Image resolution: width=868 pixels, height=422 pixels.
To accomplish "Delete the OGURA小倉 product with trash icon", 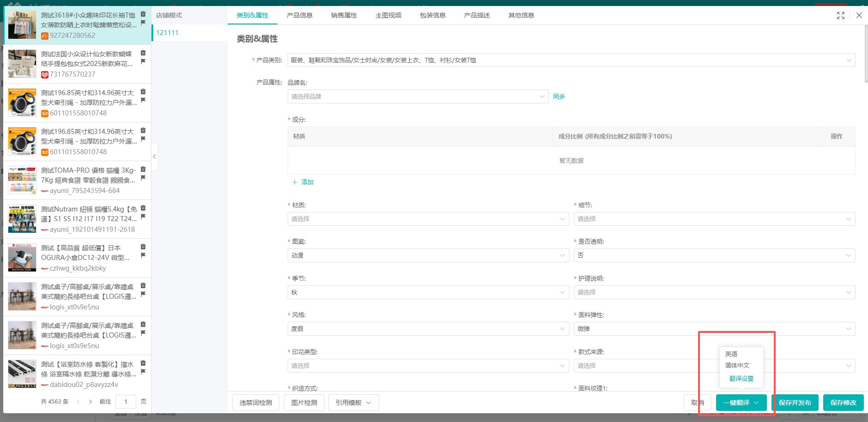I will 143,247.
